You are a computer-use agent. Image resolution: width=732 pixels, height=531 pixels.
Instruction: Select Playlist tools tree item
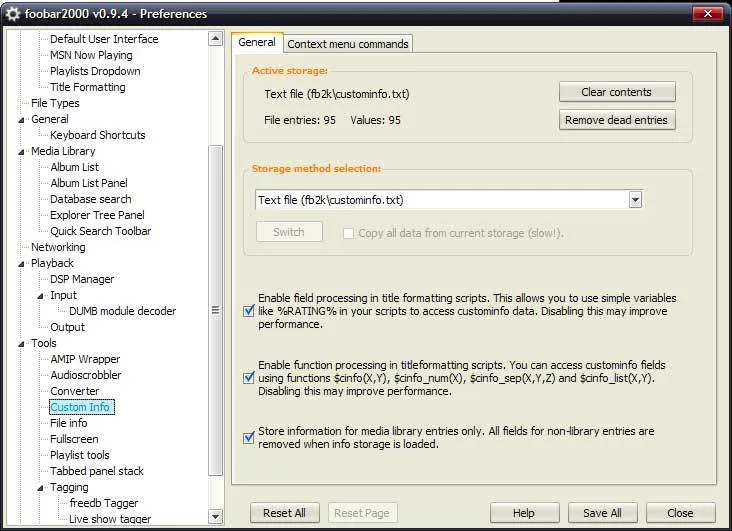80,455
